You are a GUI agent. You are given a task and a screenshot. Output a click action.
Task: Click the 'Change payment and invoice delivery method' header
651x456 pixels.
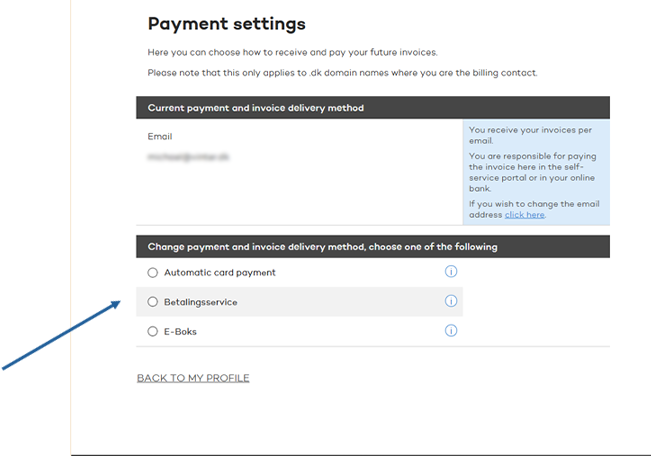pos(373,247)
